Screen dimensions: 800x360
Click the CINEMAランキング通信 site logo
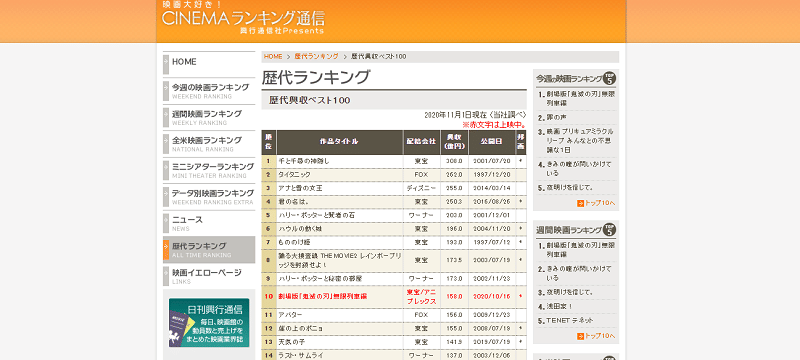(243, 18)
